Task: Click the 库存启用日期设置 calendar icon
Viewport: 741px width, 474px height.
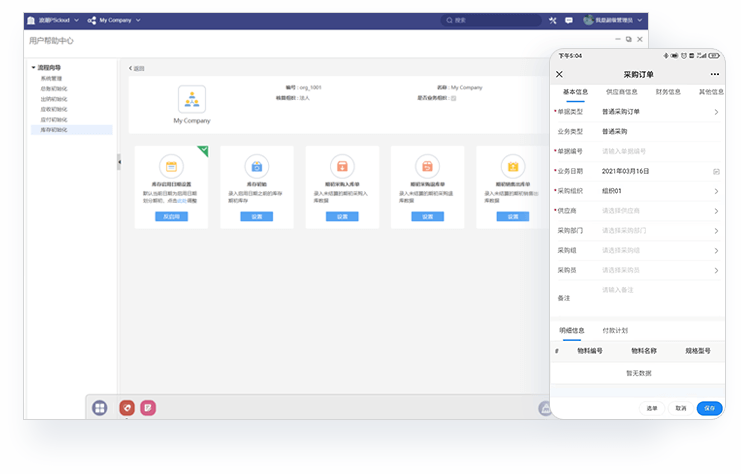Action: tap(171, 166)
